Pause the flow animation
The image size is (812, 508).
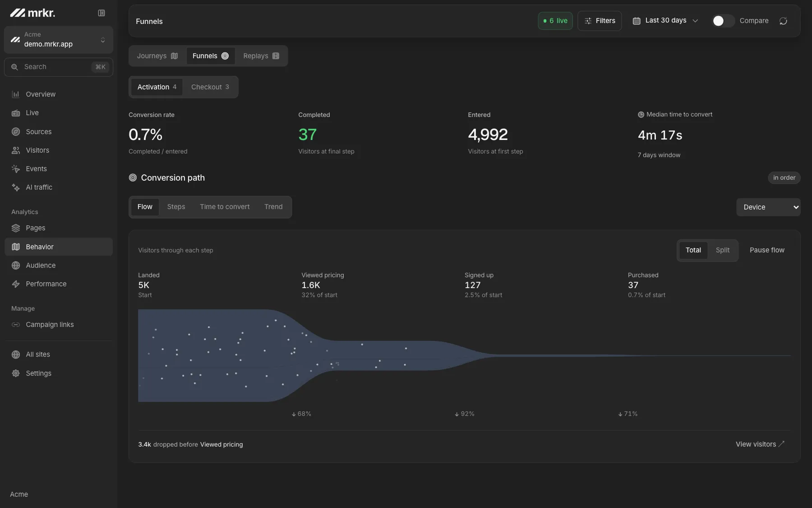click(x=767, y=250)
